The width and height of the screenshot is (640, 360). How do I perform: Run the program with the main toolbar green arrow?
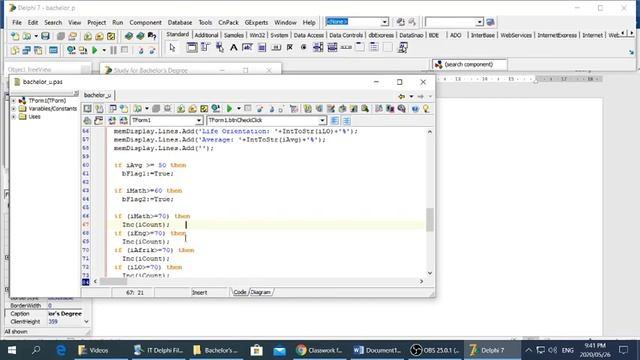point(95,50)
